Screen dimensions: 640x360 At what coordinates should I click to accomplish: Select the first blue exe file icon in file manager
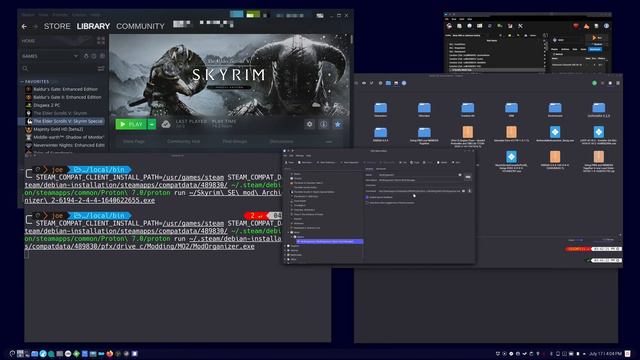click(x=555, y=132)
